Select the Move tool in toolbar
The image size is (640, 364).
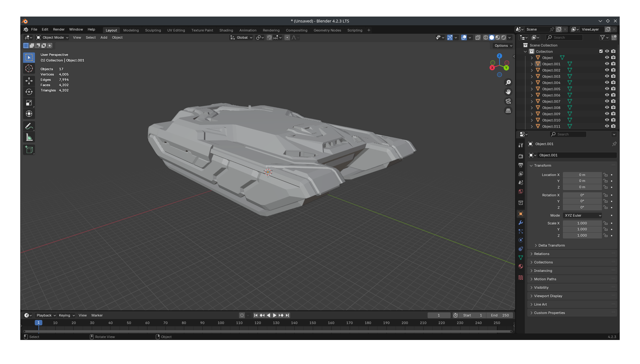tap(29, 81)
